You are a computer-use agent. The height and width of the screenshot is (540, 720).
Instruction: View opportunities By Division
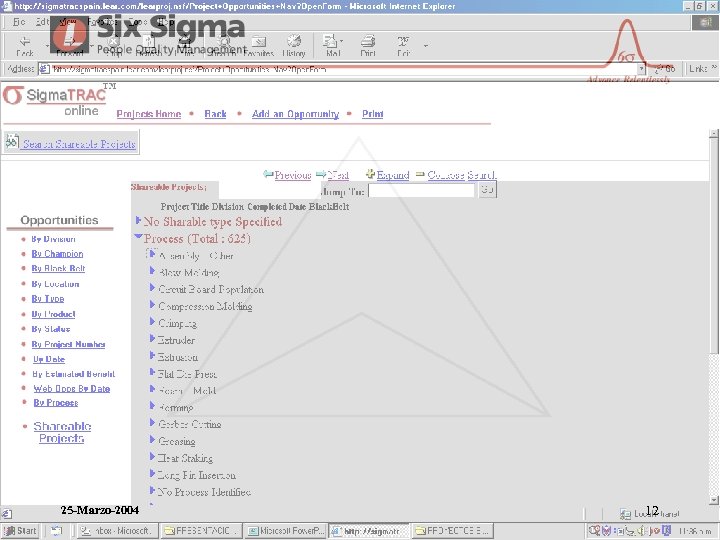53,239
